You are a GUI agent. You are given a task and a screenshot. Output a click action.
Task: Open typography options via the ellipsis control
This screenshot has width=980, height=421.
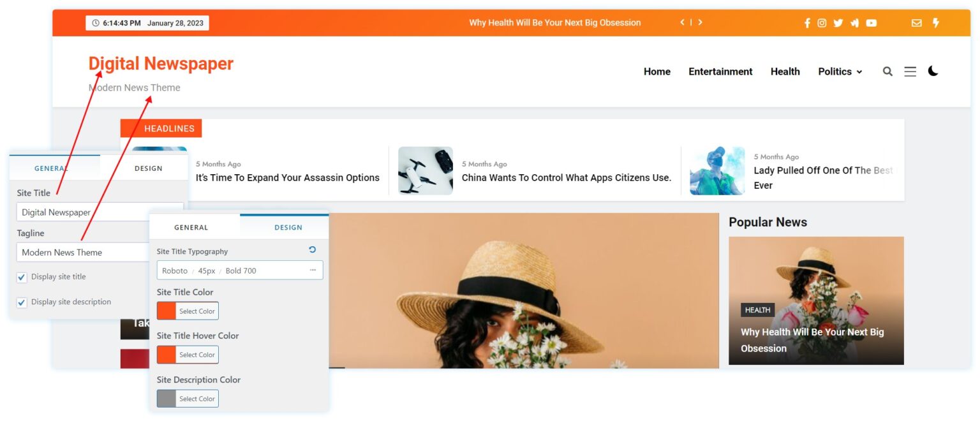313,270
